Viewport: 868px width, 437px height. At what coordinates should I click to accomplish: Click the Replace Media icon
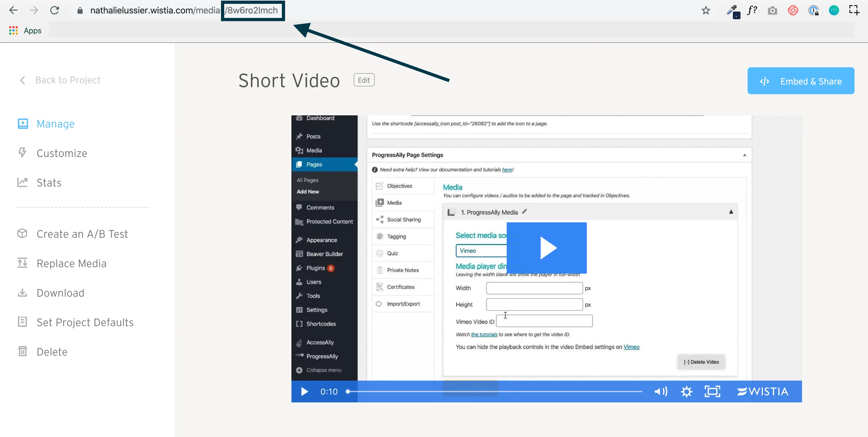22,263
